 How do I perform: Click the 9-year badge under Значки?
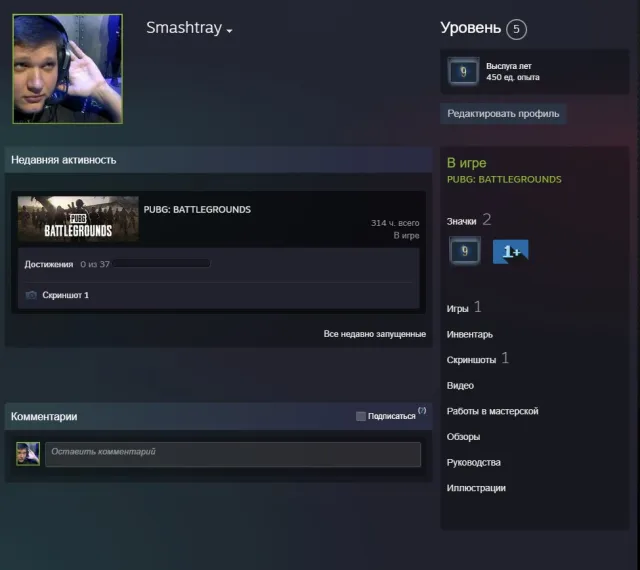[464, 251]
